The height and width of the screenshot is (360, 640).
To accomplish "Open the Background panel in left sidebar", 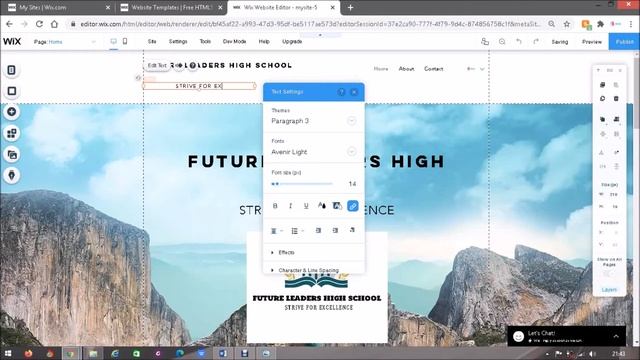I will (11, 91).
